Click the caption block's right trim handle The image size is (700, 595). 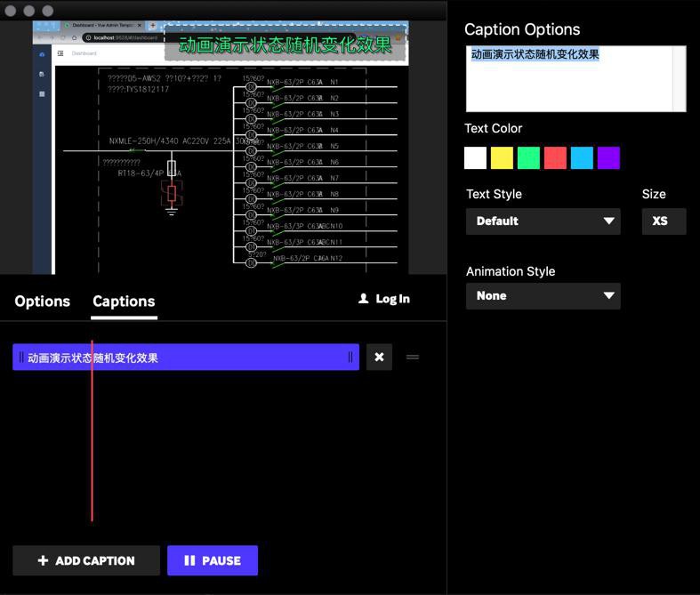(x=350, y=358)
